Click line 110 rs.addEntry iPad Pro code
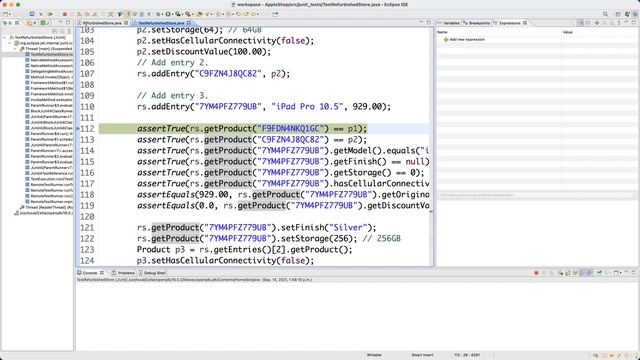The height and width of the screenshot is (360, 640). pyautogui.click(x=264, y=107)
